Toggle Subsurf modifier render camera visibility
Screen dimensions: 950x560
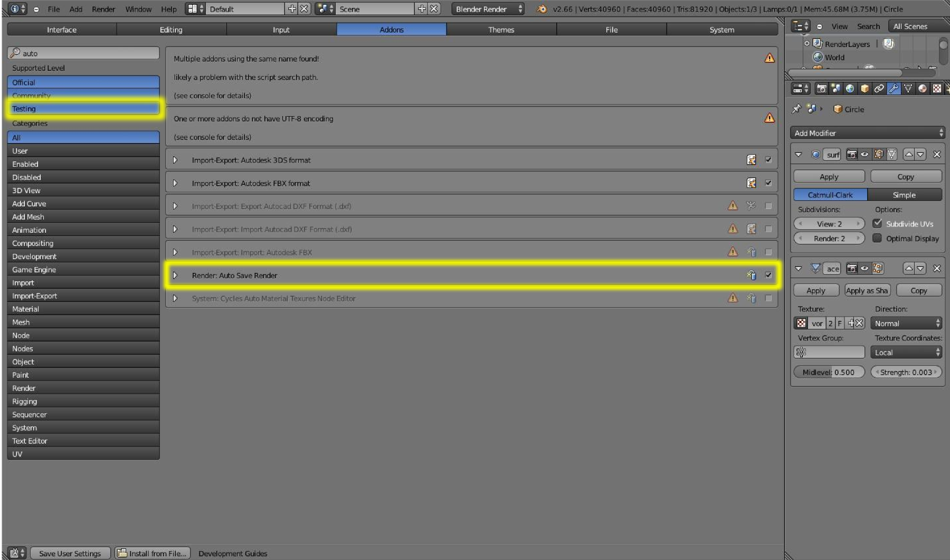tap(851, 155)
